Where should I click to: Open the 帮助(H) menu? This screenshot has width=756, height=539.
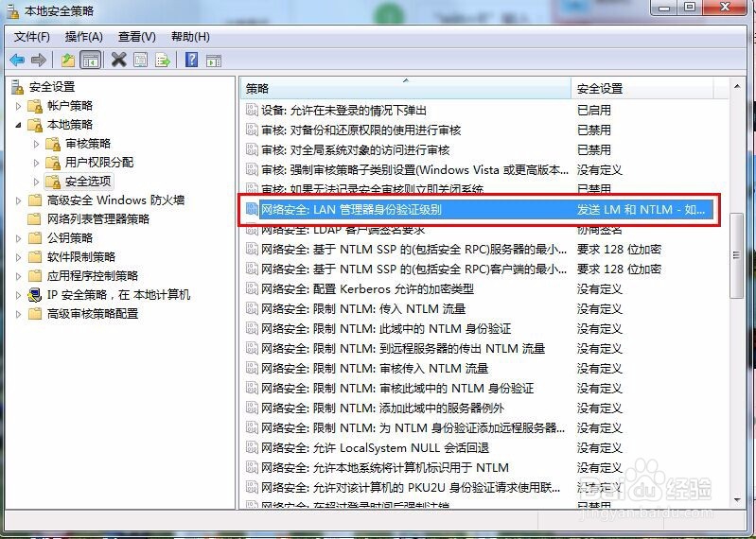(x=190, y=37)
